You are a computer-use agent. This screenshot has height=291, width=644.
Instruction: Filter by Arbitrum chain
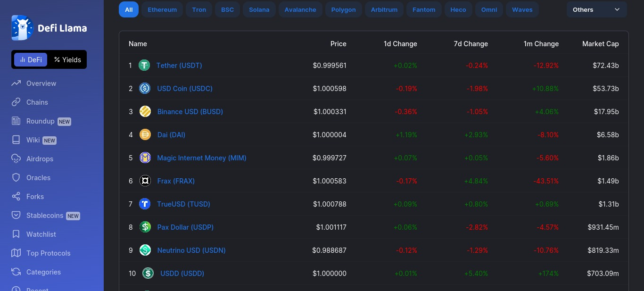pyautogui.click(x=384, y=9)
